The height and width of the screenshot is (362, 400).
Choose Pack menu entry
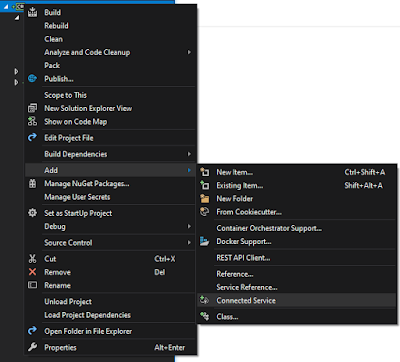[x=52, y=65]
